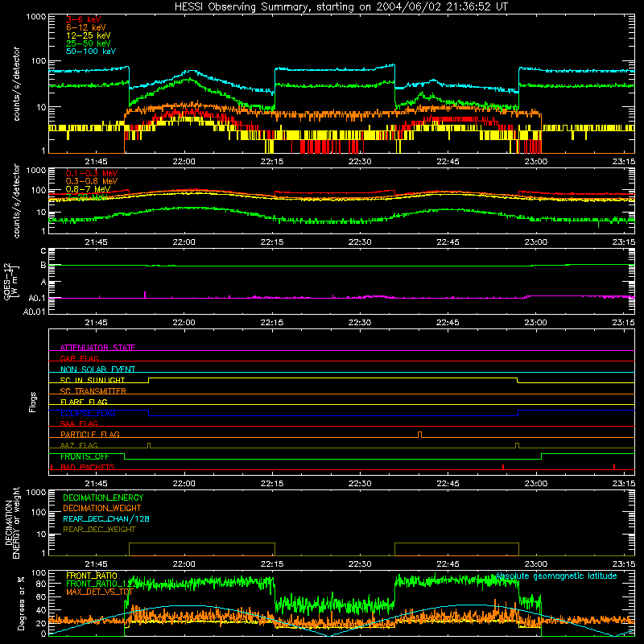The width and height of the screenshot is (644, 644).
Task: Click the SC_TRANSMITTER flag label
Action: click(93, 391)
